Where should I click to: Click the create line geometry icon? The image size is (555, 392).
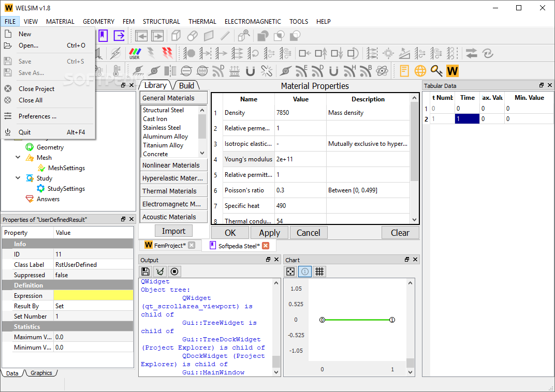click(x=225, y=36)
